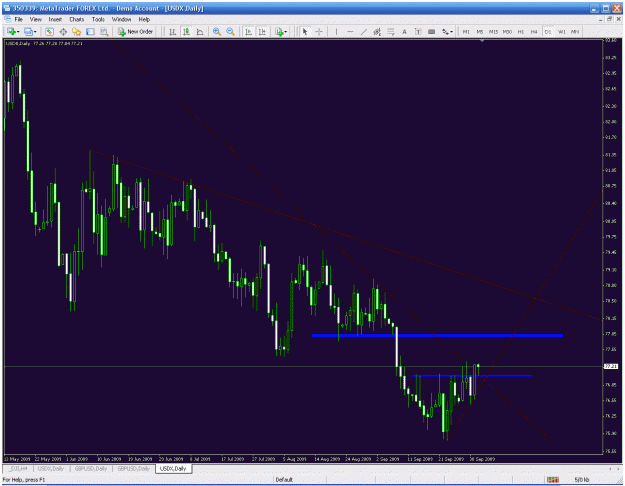The height and width of the screenshot is (486, 625).
Task: Toggle the Market Watch window icon
Action: pos(49,31)
